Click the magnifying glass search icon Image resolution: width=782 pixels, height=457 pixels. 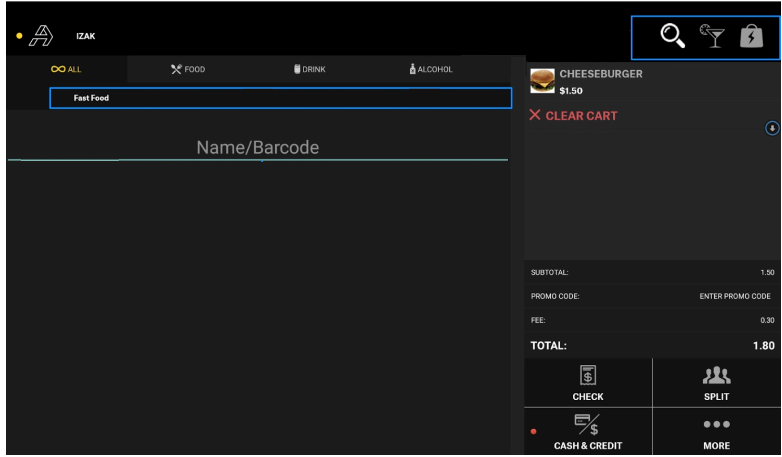[673, 37]
